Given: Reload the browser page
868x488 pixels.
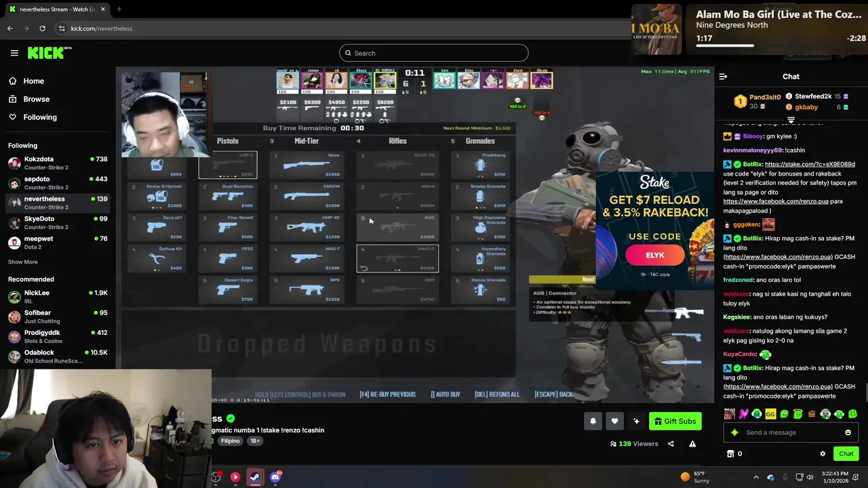Looking at the screenshot, I should click(42, 28).
